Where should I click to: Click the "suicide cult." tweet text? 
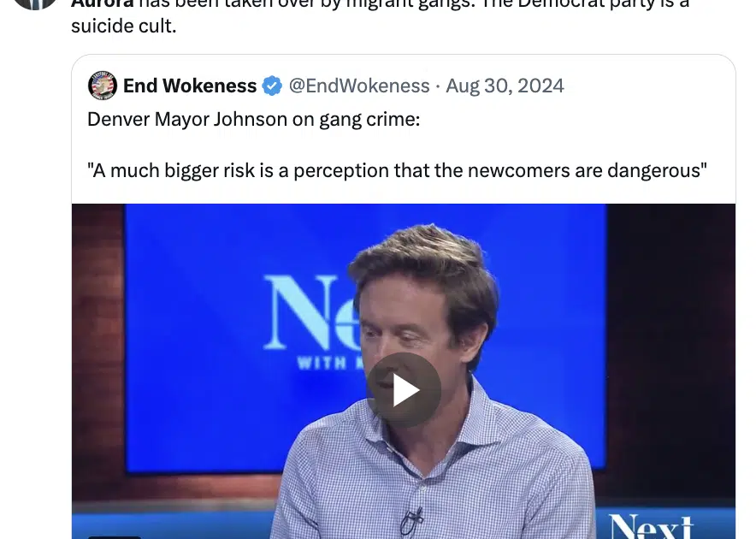point(124,26)
